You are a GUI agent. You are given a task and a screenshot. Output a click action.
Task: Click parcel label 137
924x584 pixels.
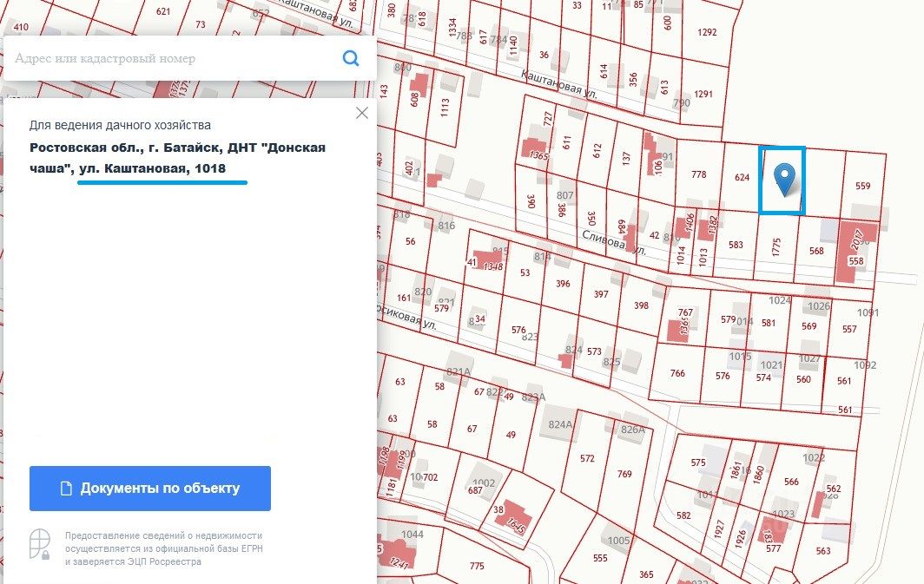(x=626, y=158)
